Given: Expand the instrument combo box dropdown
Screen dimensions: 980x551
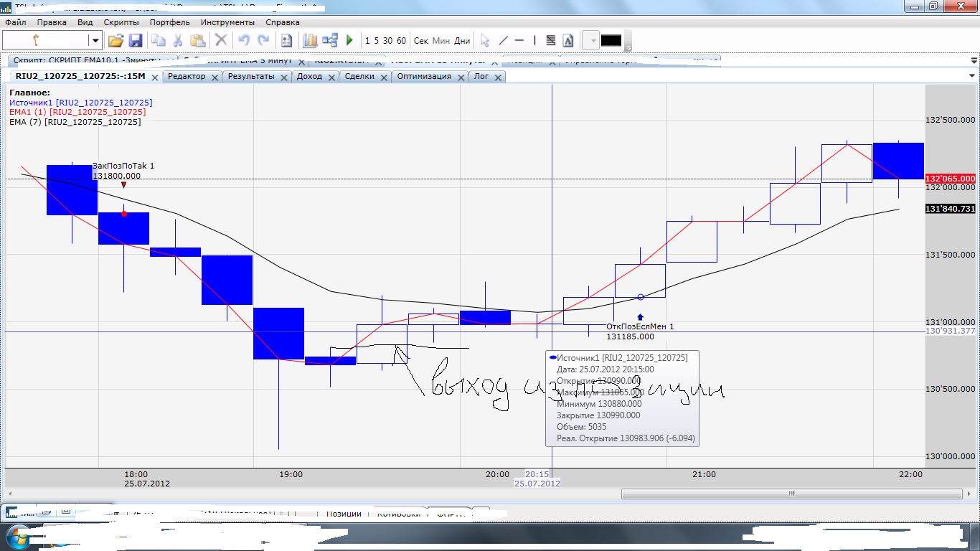Looking at the screenshot, I should (x=95, y=41).
